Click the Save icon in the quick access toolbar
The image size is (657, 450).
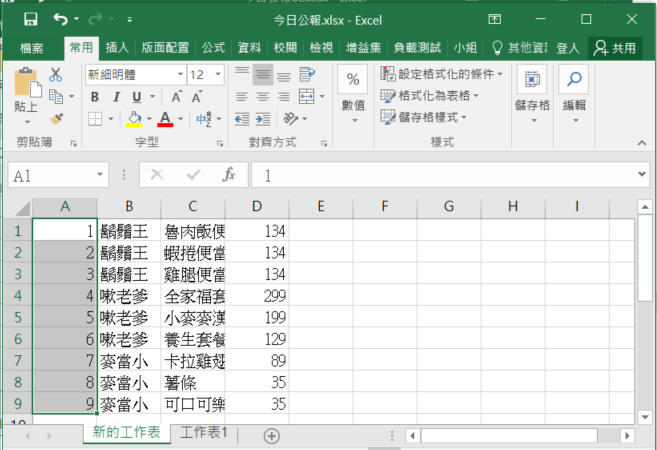coord(31,19)
